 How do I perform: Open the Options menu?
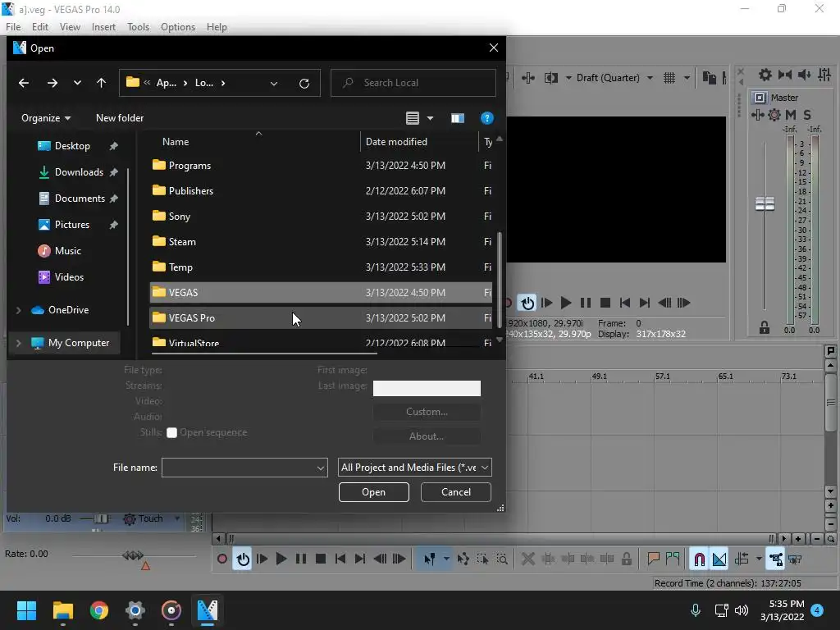click(x=178, y=27)
